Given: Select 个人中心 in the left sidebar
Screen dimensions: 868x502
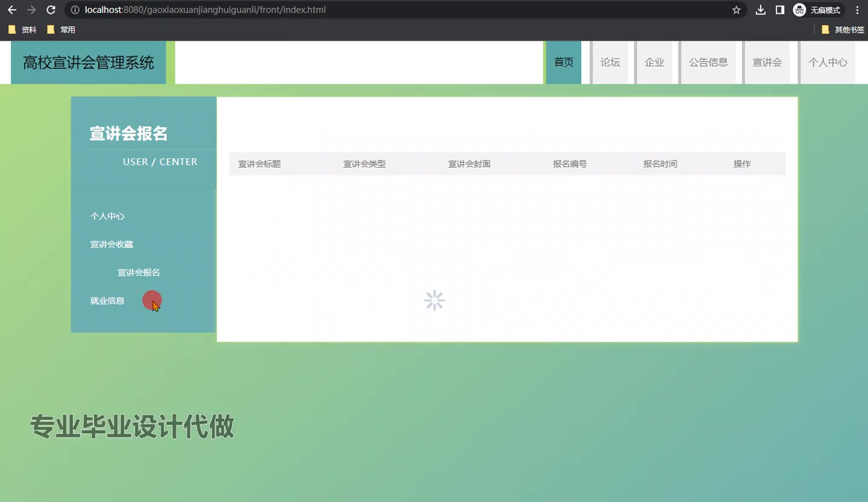Looking at the screenshot, I should tap(107, 216).
